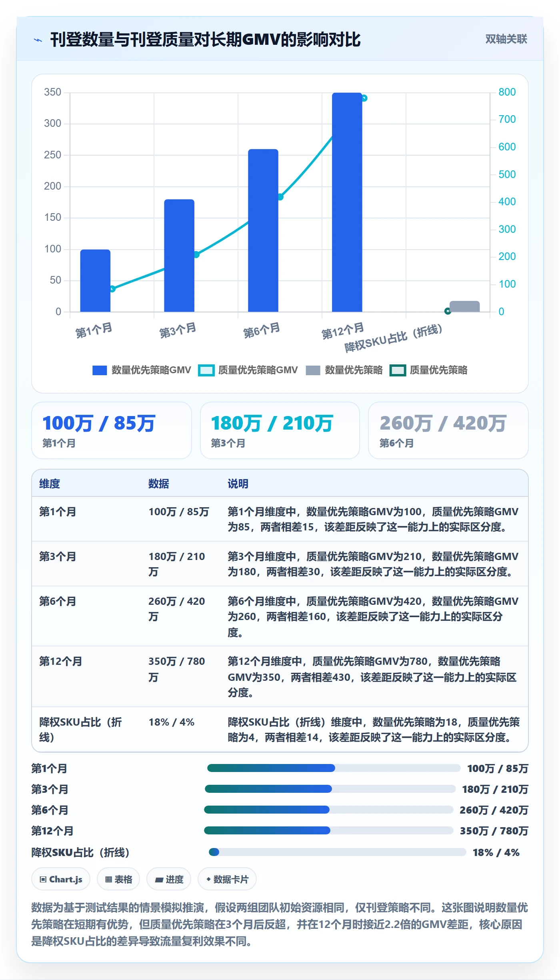Click the 第12个月 progress bar

329,830
